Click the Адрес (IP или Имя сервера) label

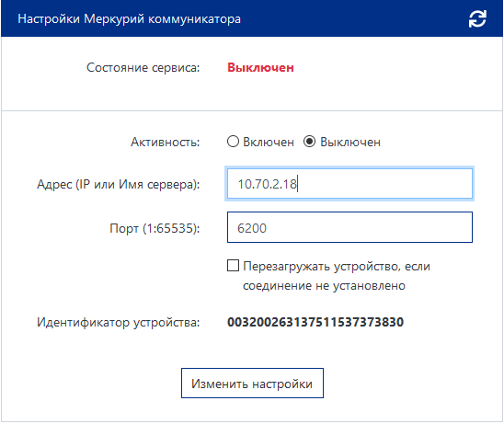point(119,185)
